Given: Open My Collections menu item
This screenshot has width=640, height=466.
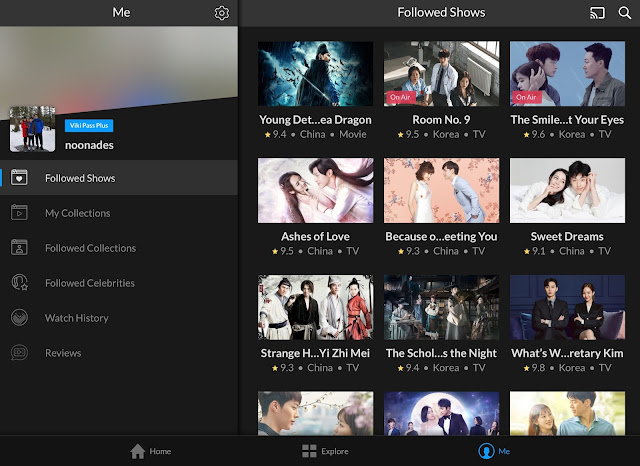Looking at the screenshot, I should point(119,213).
